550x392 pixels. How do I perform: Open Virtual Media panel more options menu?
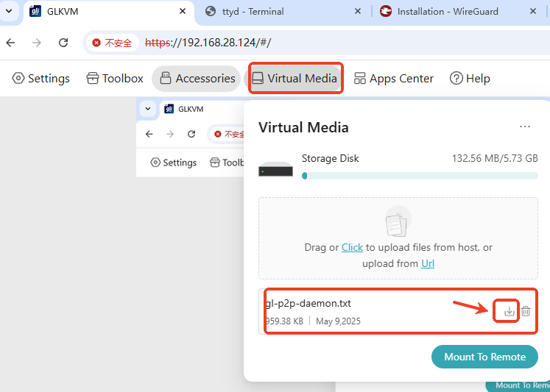525,126
